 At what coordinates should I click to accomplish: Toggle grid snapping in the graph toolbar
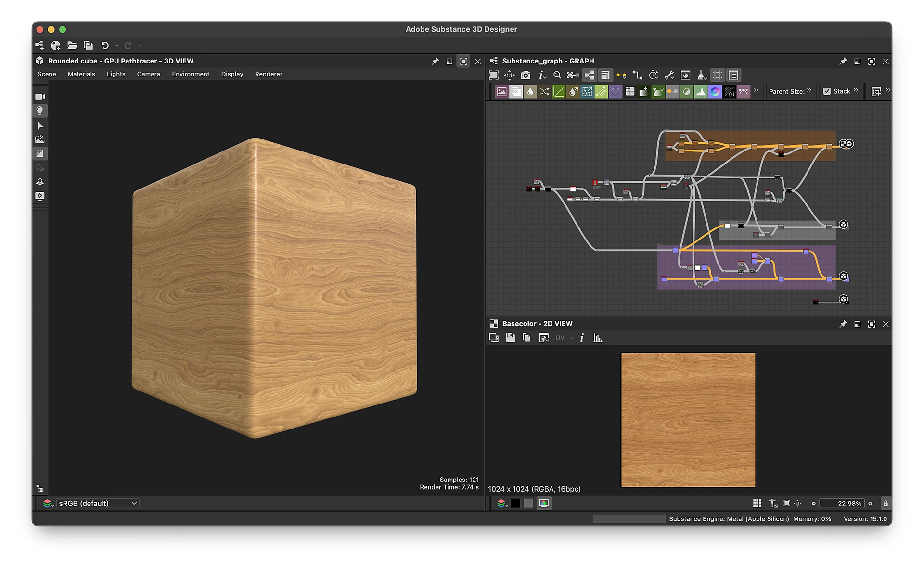click(717, 75)
